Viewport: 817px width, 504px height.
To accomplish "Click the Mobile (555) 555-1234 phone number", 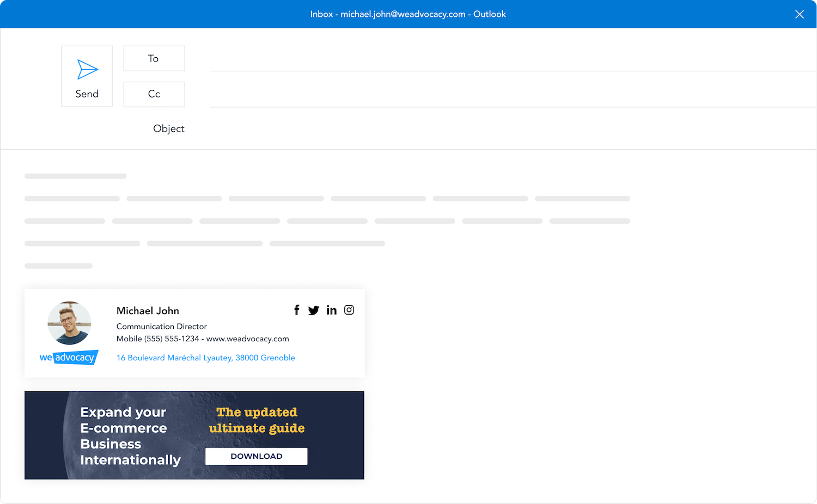I will click(x=158, y=339).
